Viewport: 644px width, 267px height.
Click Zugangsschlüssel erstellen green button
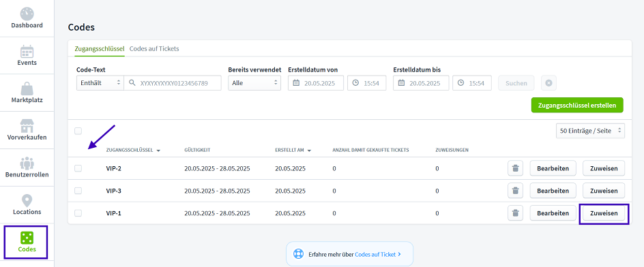(577, 105)
